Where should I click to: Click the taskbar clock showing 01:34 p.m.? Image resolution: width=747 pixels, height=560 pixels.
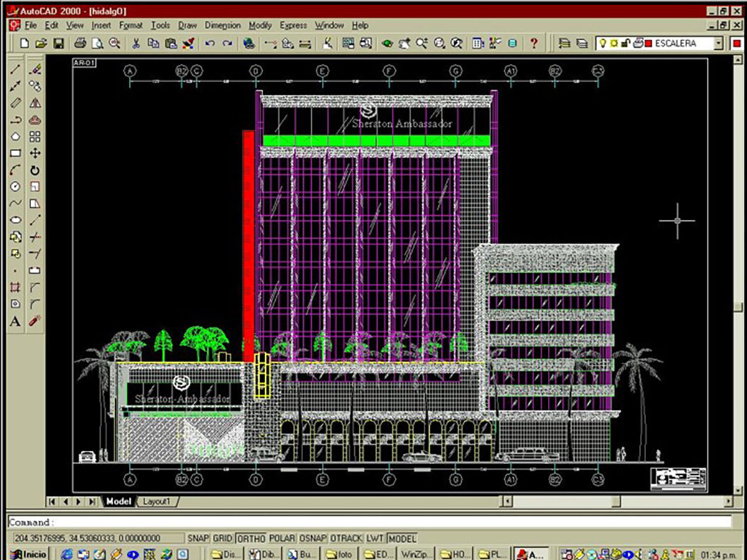[718, 554]
